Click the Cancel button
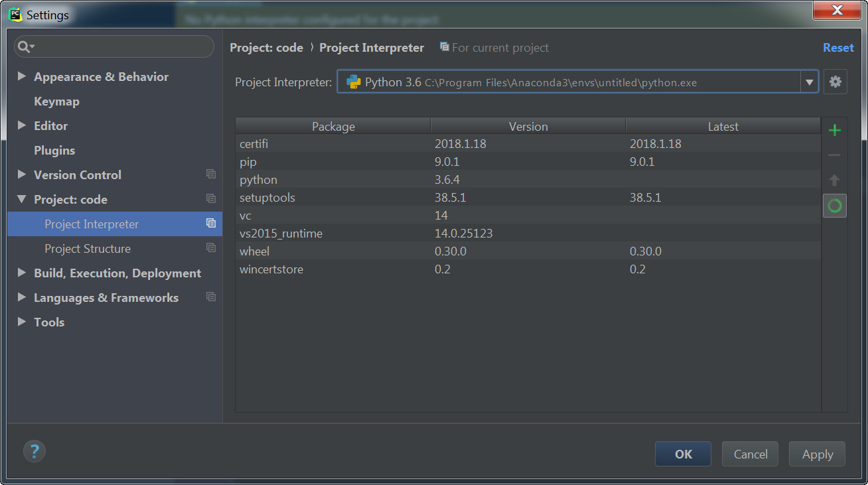The width and height of the screenshot is (868, 485). pos(751,454)
